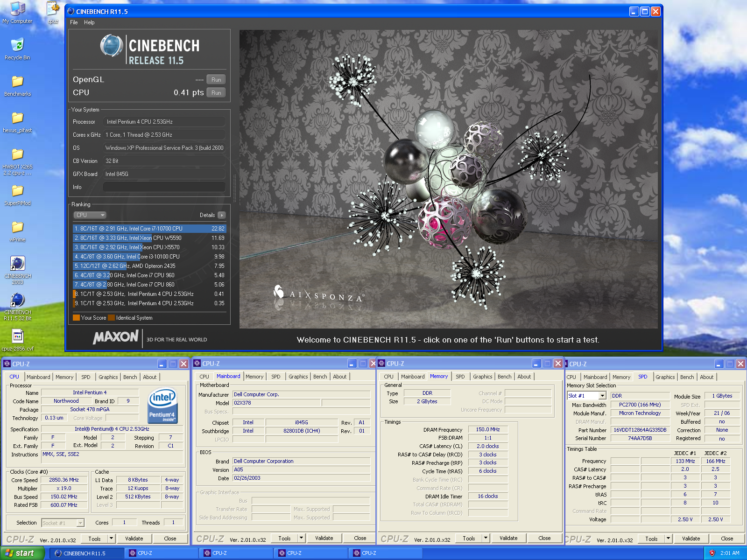The width and height of the screenshot is (747, 560).
Task: Switch to Graphics tab in Mainboard CPU-Z window
Action: pos(298,377)
